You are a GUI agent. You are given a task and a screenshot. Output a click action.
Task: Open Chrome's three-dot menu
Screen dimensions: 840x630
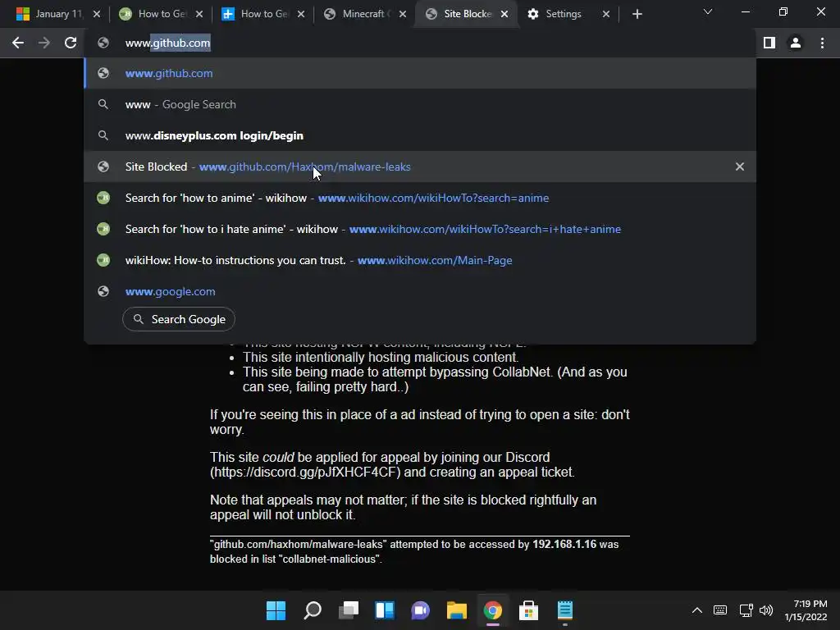click(822, 43)
